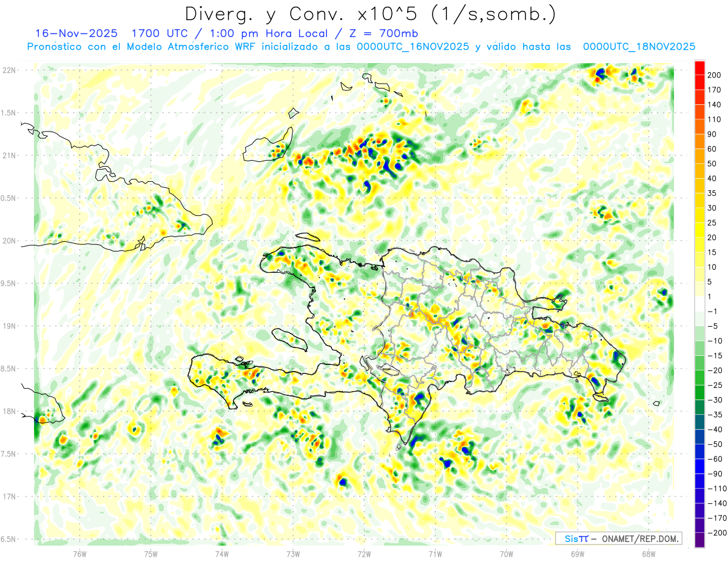Click the '22N' latitude label

pos(9,70)
